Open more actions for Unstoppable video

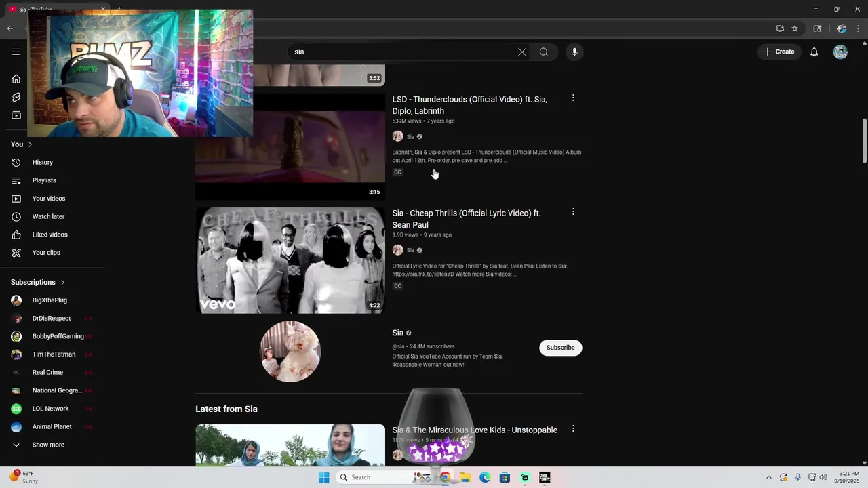[573, 429]
